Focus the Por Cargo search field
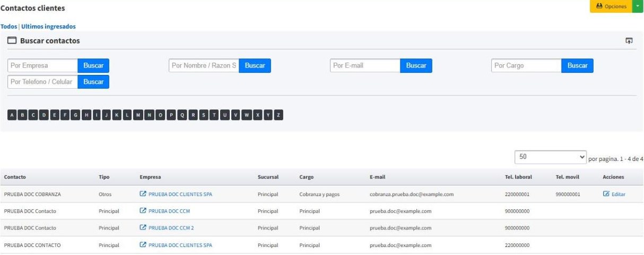644x255 pixels. tap(526, 66)
